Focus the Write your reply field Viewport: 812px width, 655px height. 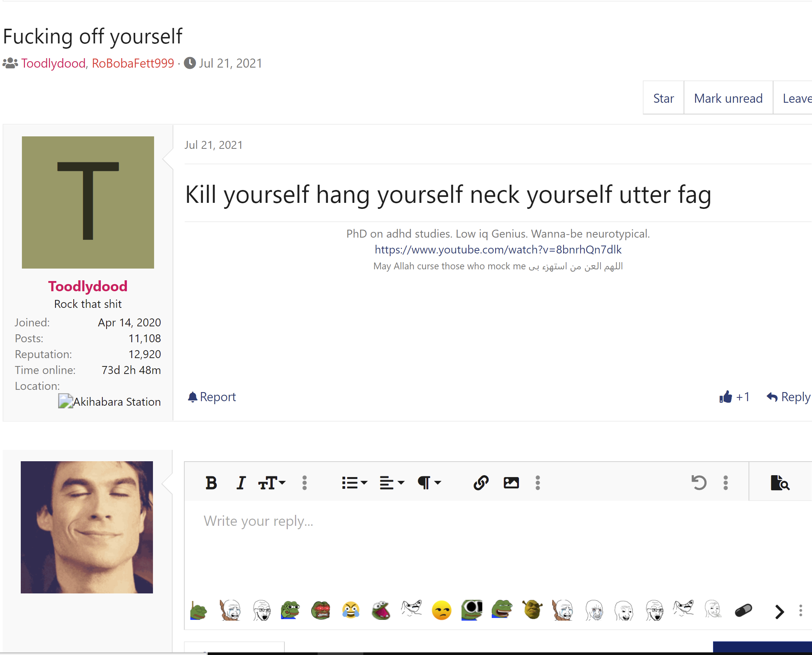pyautogui.click(x=498, y=548)
